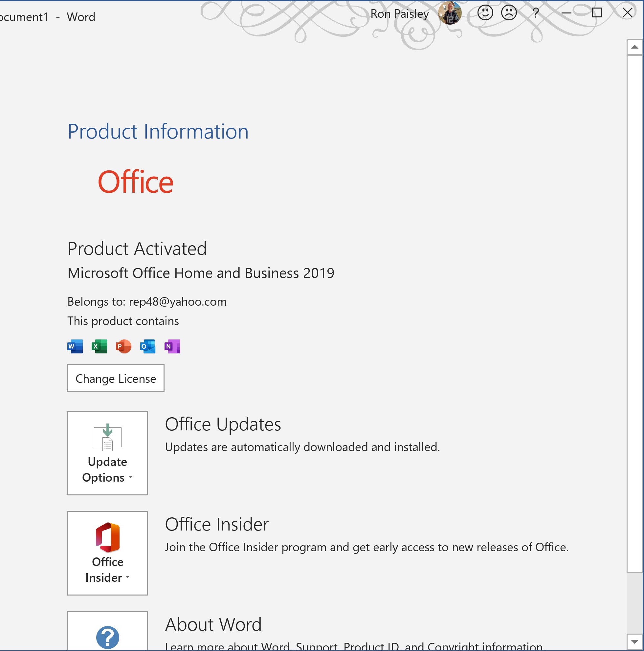Minimize the Word window
Image resolution: width=644 pixels, height=651 pixels.
pyautogui.click(x=566, y=13)
